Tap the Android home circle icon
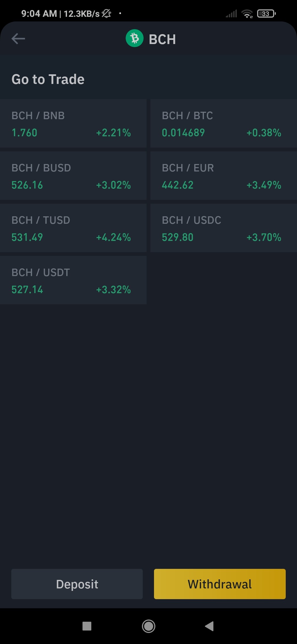Image resolution: width=297 pixels, height=644 pixels. [148, 626]
